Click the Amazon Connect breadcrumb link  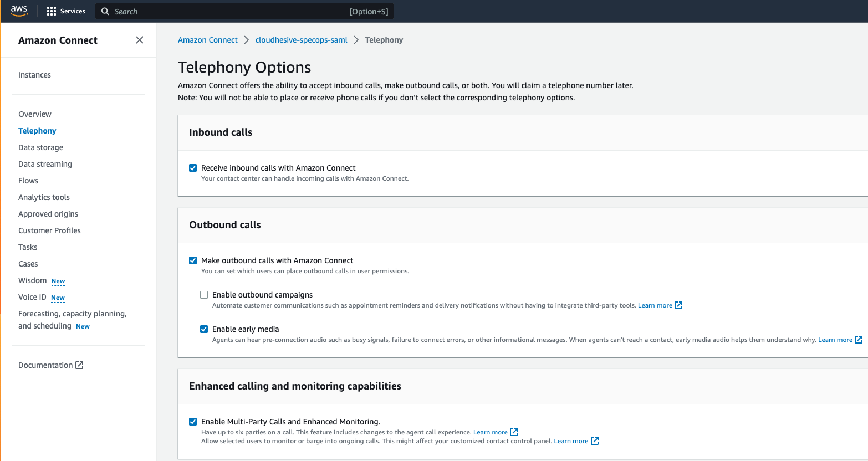[x=208, y=40]
